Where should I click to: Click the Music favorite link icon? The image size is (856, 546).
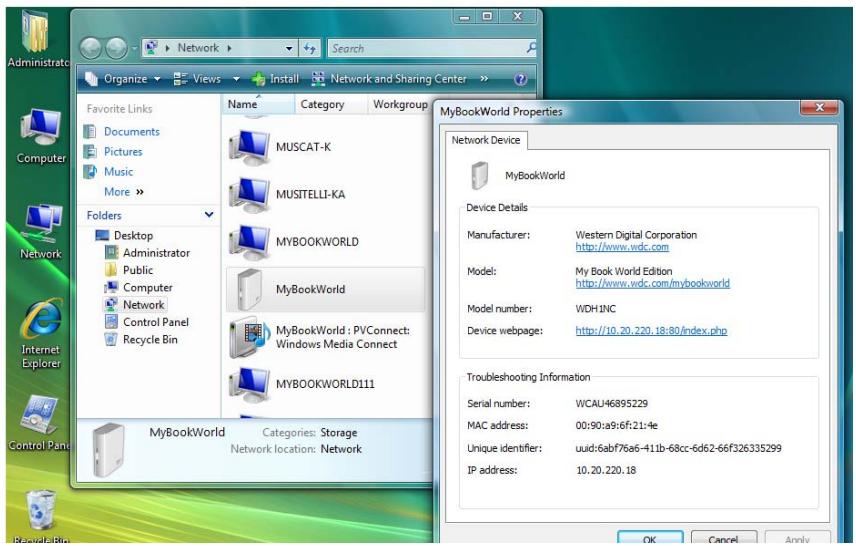90,171
